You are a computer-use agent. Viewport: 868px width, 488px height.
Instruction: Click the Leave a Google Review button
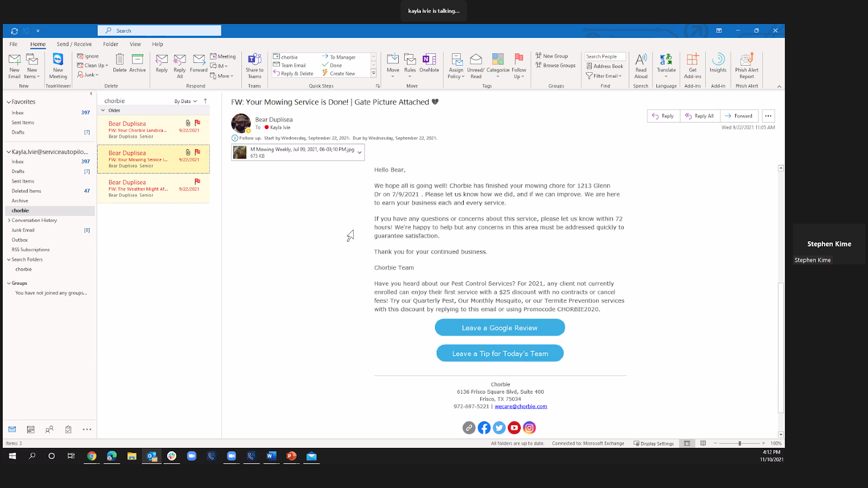pyautogui.click(x=500, y=328)
